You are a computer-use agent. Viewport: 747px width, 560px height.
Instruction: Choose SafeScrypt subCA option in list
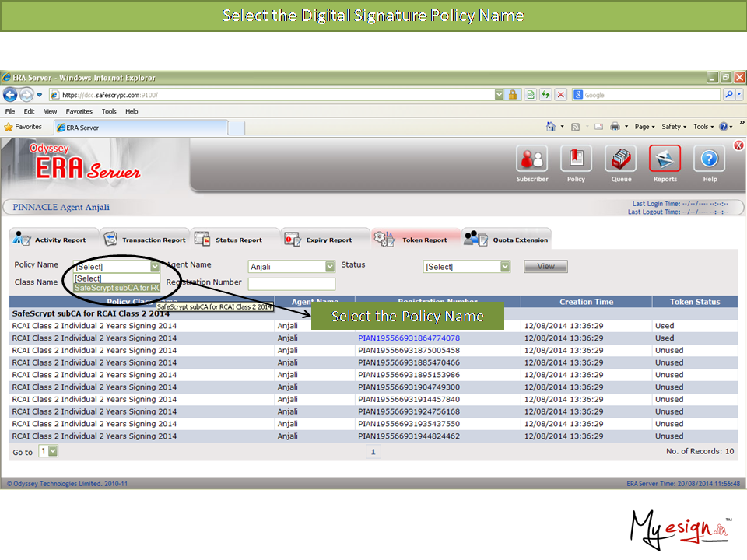click(x=117, y=288)
